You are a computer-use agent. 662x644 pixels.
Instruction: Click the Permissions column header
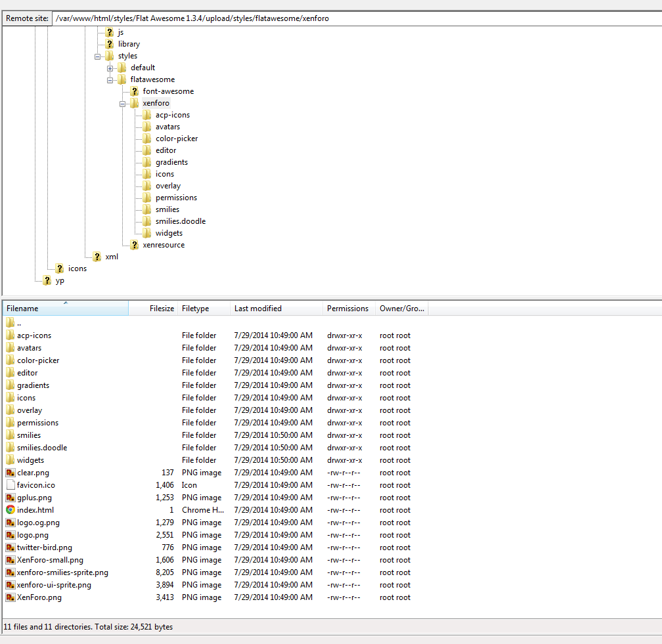pyautogui.click(x=347, y=309)
